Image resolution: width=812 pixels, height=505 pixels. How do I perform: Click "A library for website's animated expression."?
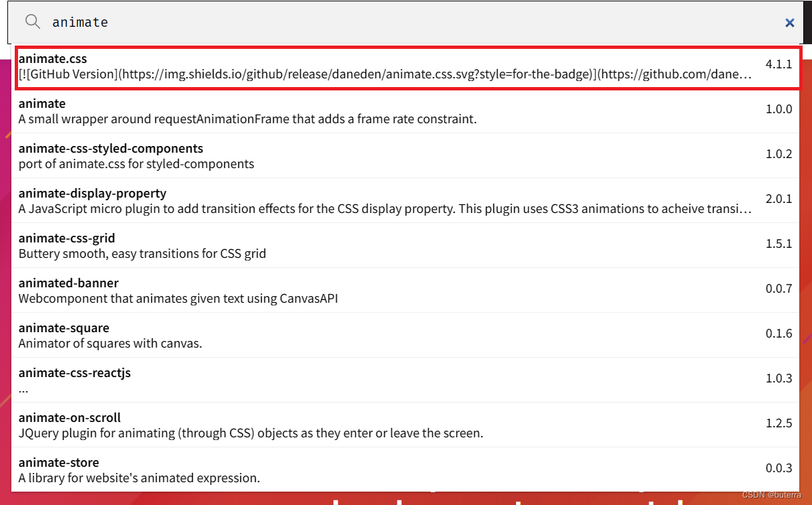click(x=139, y=478)
